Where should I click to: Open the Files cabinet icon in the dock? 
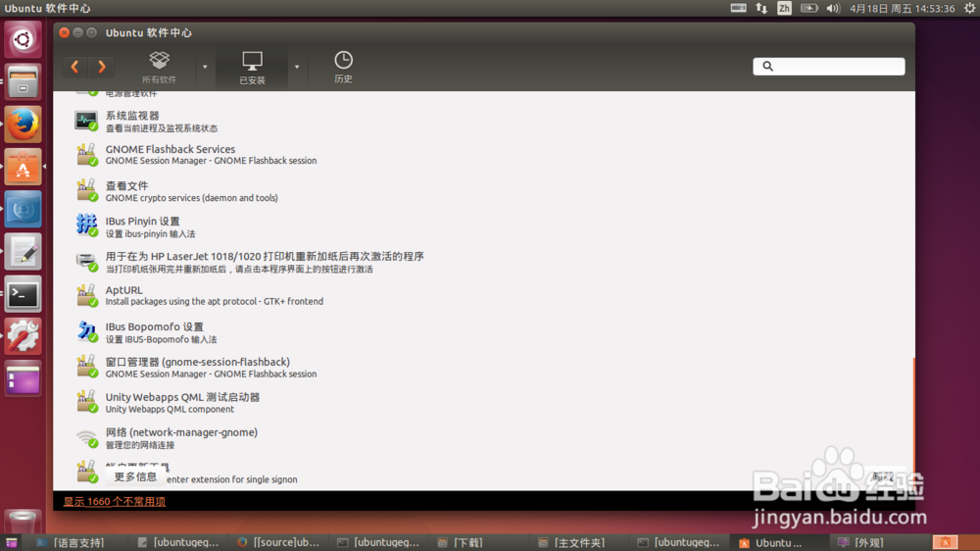tap(24, 82)
